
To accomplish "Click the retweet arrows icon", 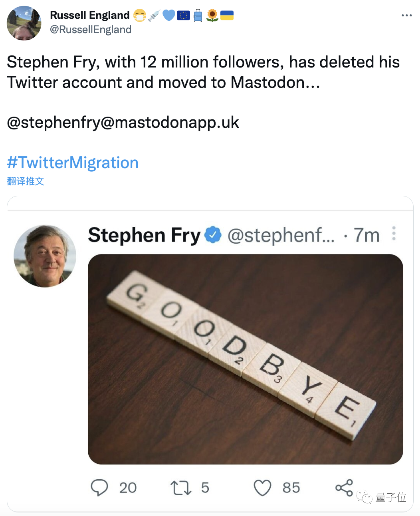I will [x=181, y=488].
